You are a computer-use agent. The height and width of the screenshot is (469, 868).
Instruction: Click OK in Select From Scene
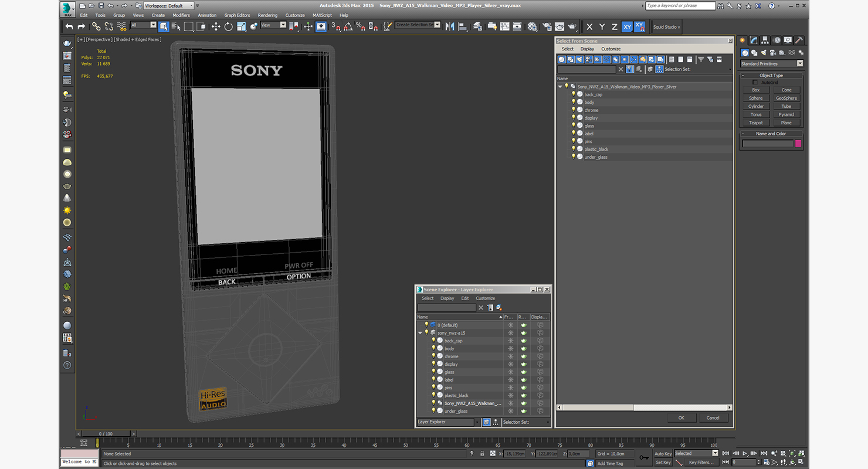click(681, 418)
